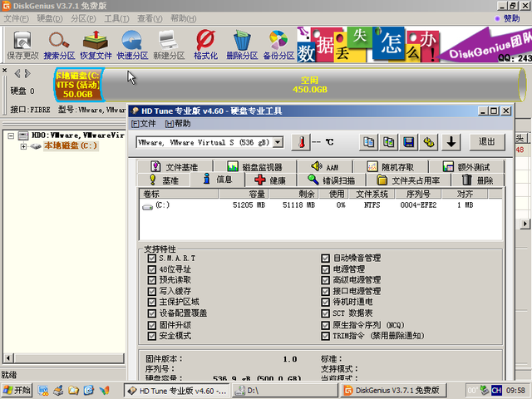Collapse the HD0 VMware disk tree node
The height and width of the screenshot is (399, 532).
point(11,135)
